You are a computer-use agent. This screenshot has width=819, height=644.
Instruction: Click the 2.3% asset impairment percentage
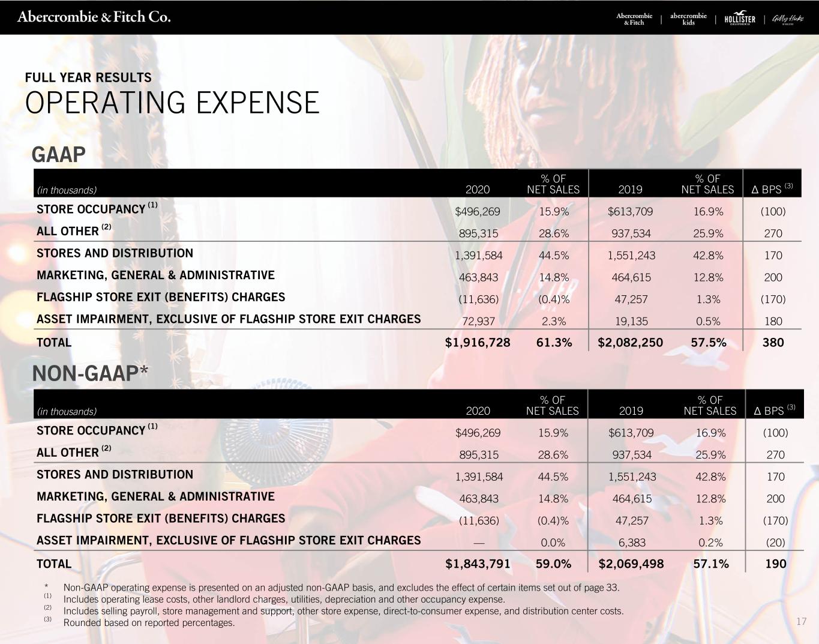point(554,321)
